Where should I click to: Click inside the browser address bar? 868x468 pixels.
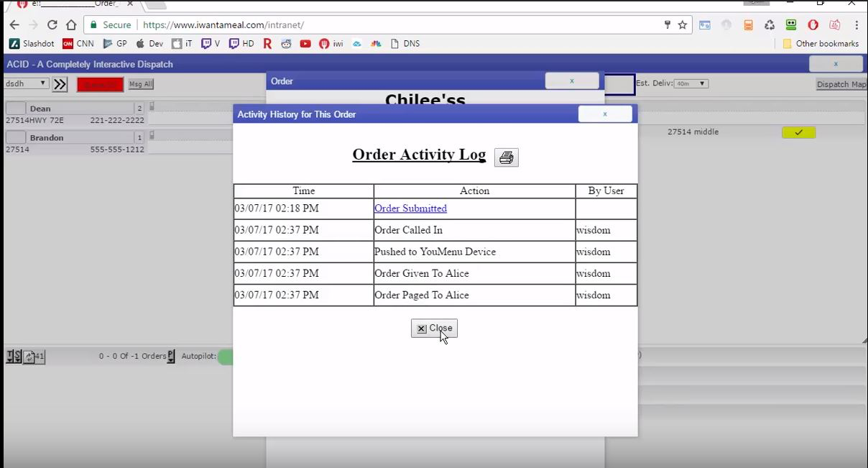tap(287, 24)
